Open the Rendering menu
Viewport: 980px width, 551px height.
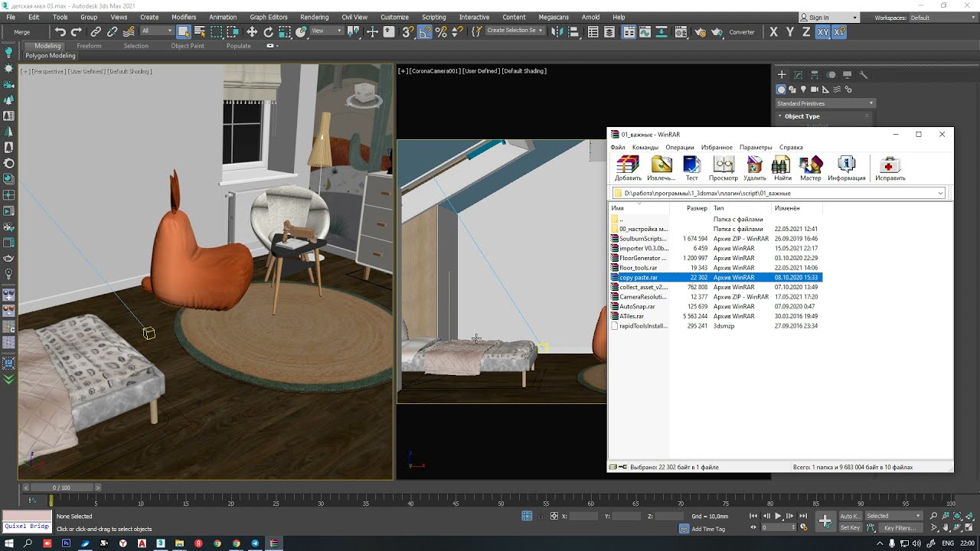point(314,17)
